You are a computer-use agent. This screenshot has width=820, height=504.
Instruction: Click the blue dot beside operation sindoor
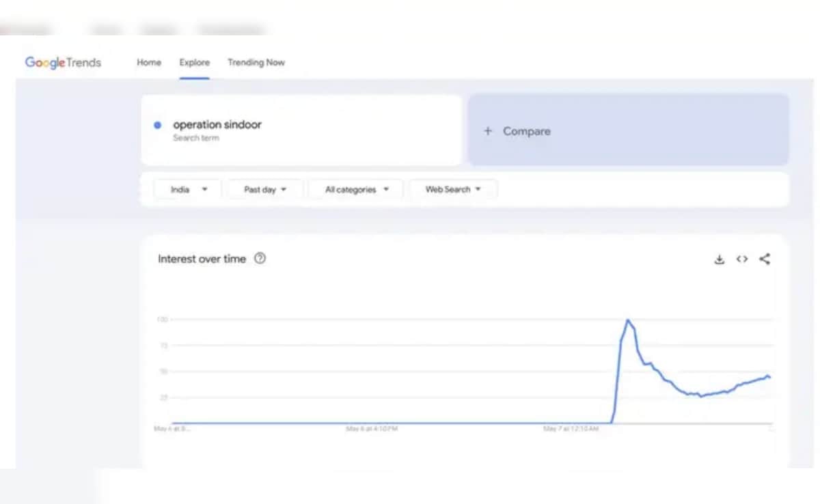click(158, 125)
